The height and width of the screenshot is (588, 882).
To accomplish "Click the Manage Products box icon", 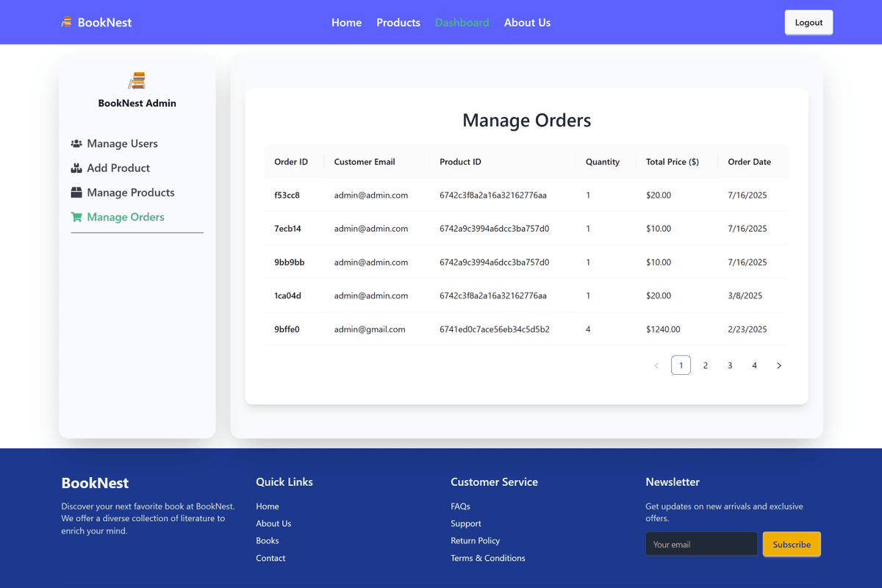I will pyautogui.click(x=76, y=193).
